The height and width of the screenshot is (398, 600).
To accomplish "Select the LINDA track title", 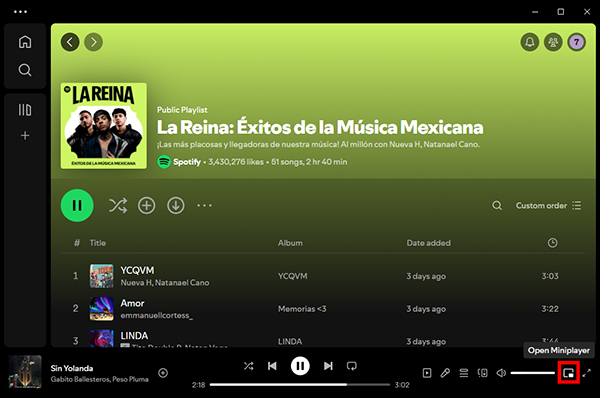I will tap(134, 336).
